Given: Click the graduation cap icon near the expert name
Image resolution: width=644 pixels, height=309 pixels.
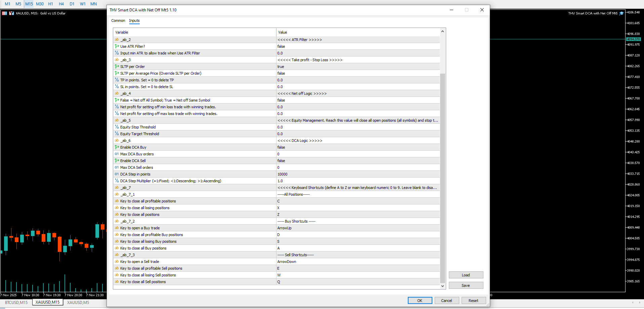Looking at the screenshot, I should 621,13.
